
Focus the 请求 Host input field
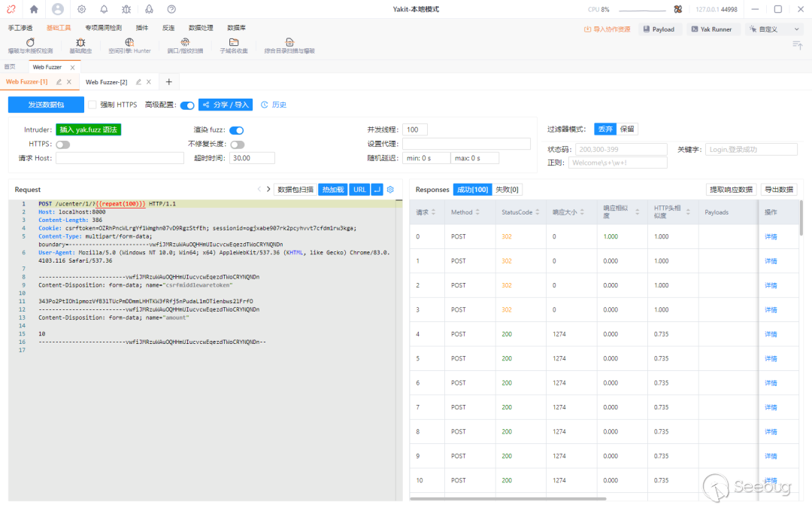[120, 158]
